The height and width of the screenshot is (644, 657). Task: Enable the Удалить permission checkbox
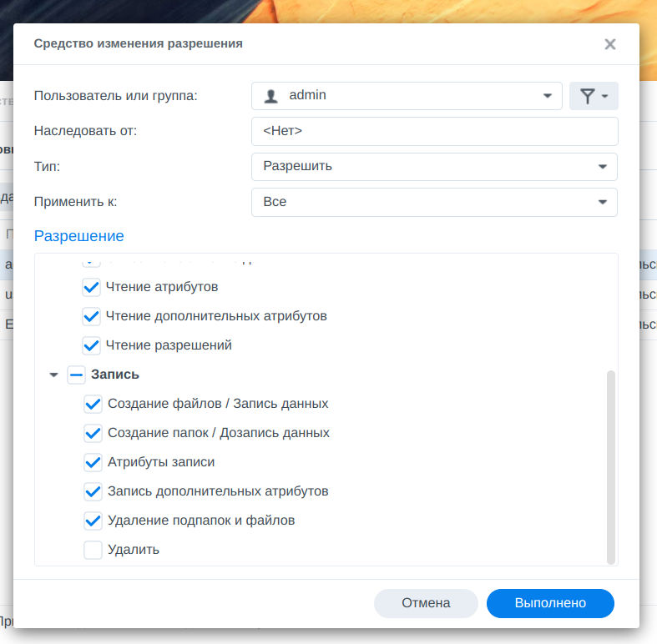click(93, 551)
